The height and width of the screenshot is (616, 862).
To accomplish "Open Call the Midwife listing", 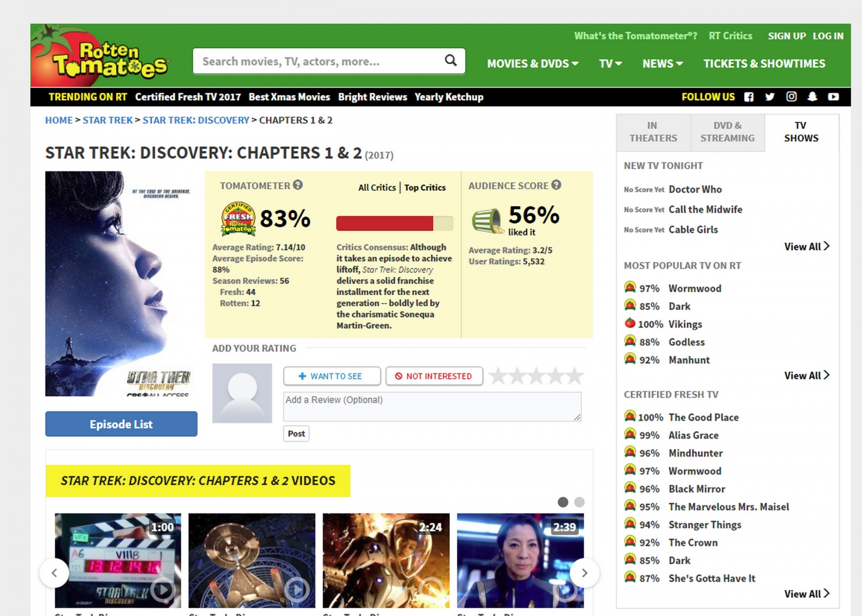I will [706, 209].
